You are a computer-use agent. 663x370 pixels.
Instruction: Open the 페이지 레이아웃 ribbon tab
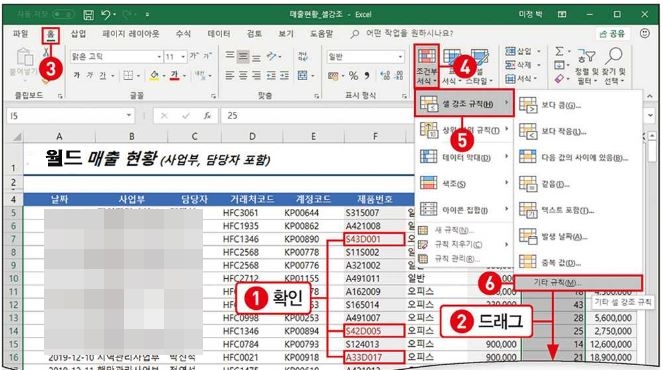[131, 34]
